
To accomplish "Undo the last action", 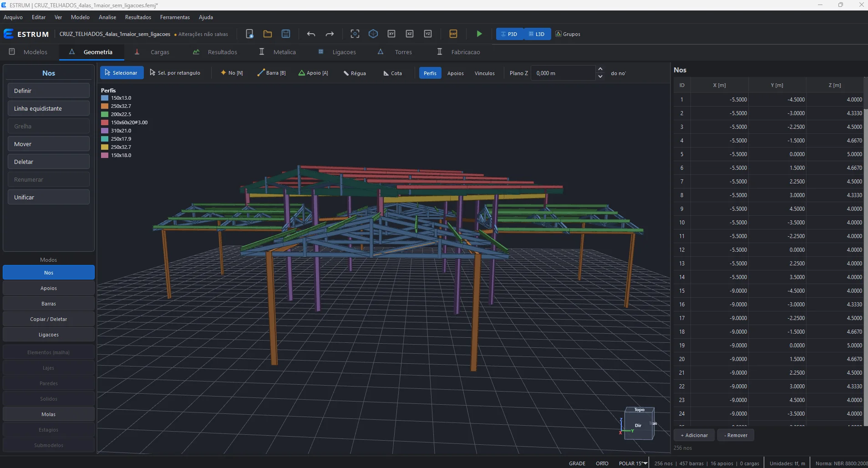I will (311, 34).
